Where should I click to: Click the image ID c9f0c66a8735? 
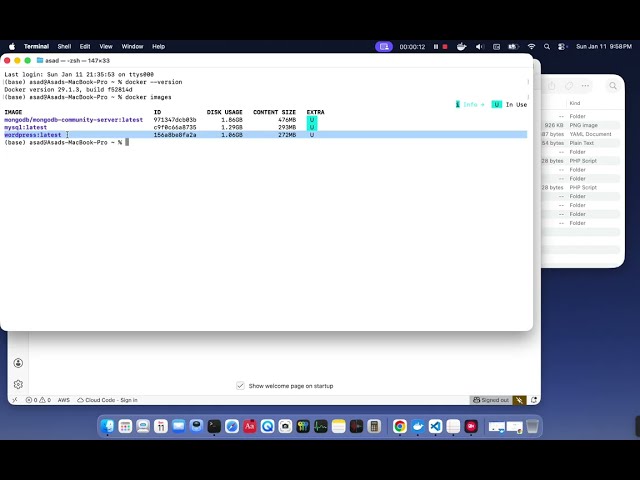click(175, 127)
